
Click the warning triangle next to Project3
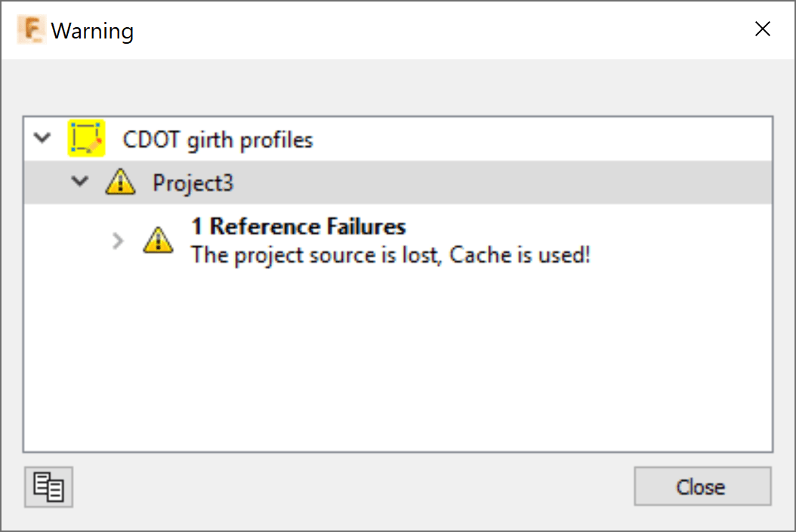(x=120, y=182)
